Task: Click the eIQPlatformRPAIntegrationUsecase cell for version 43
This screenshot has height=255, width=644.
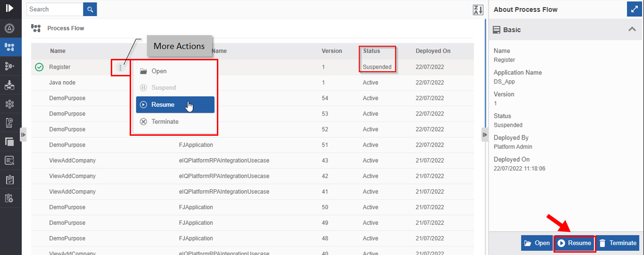Action: [x=224, y=161]
